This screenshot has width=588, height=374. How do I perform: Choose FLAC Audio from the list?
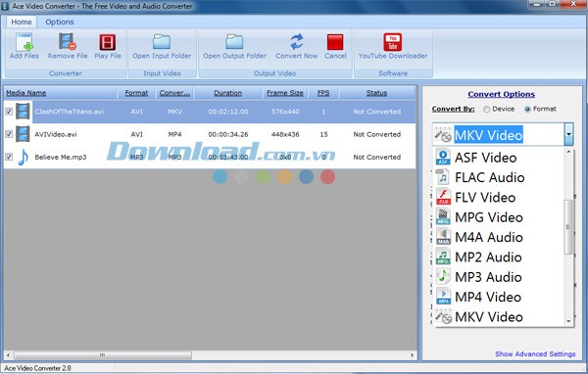(x=489, y=177)
